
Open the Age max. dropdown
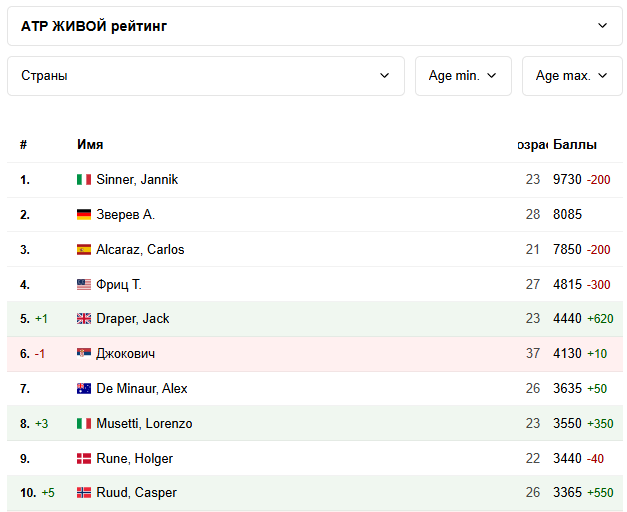(x=572, y=76)
